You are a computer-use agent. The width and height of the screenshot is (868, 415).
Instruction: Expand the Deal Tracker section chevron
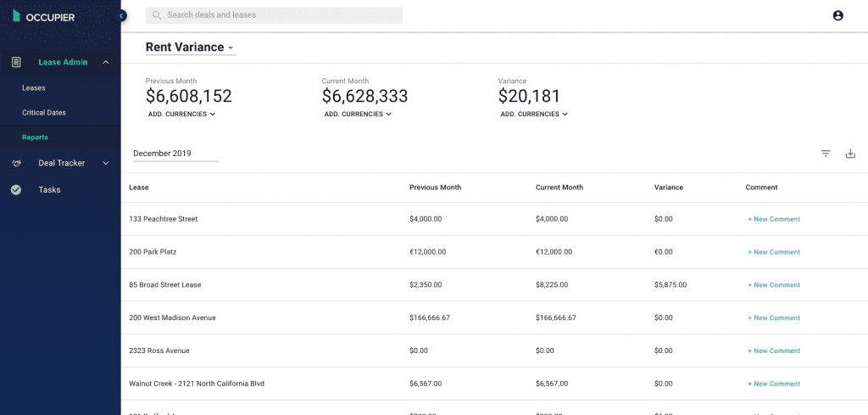click(x=106, y=164)
